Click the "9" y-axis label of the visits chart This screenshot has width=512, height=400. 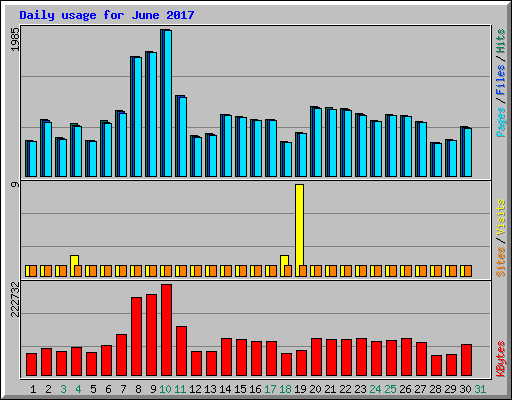[15, 184]
